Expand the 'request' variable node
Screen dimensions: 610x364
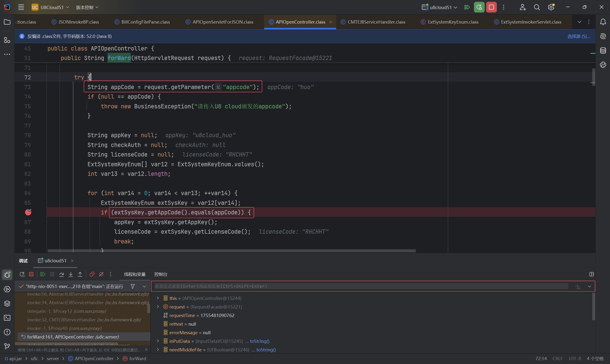coord(158,307)
